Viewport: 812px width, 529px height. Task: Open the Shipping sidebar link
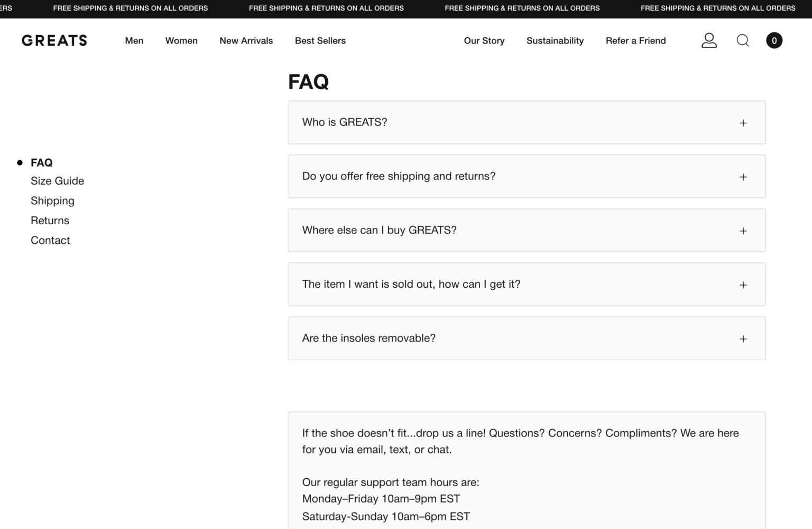coord(52,201)
